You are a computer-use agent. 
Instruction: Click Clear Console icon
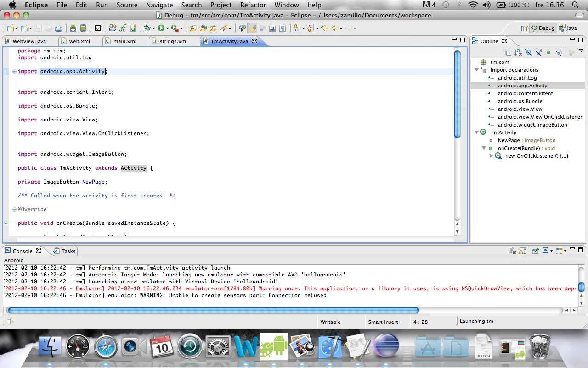point(512,251)
